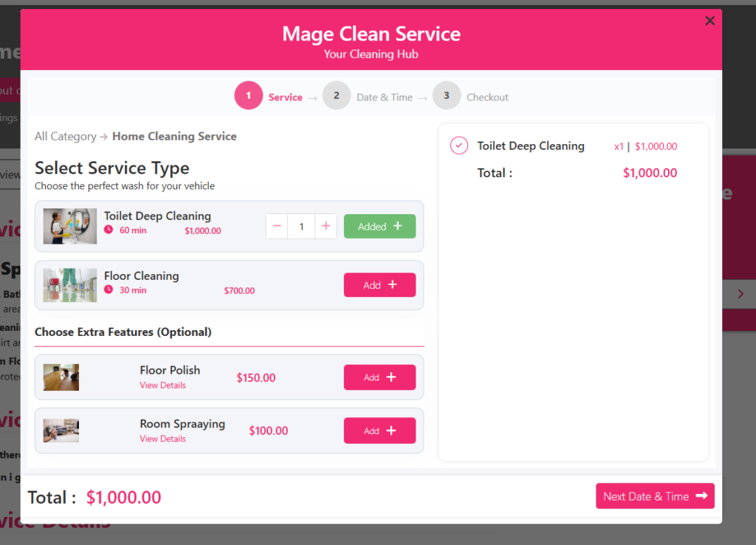This screenshot has height=545, width=756.
Task: Add the Room Spraaying extra feature
Action: pos(379,431)
